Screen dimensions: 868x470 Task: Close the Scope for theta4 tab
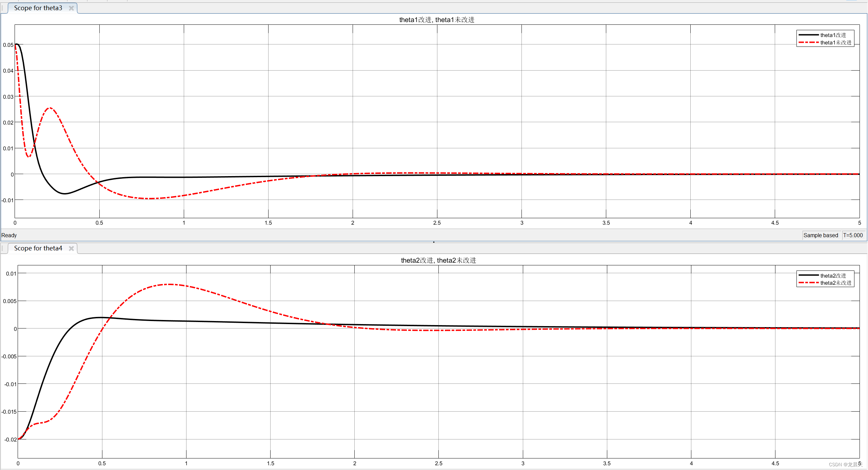tap(71, 248)
